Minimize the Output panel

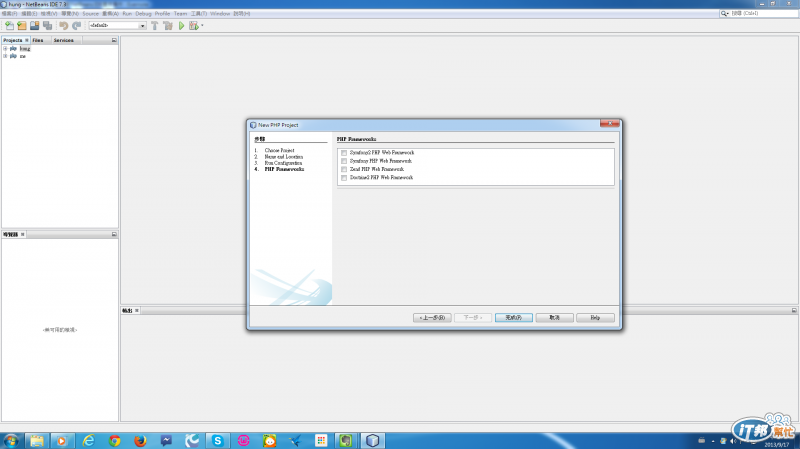pos(794,310)
